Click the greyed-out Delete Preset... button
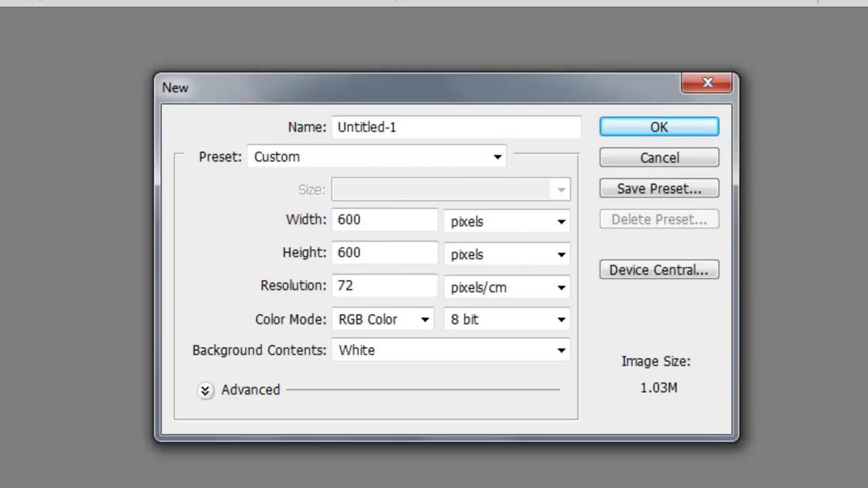The image size is (868, 488). [658, 220]
